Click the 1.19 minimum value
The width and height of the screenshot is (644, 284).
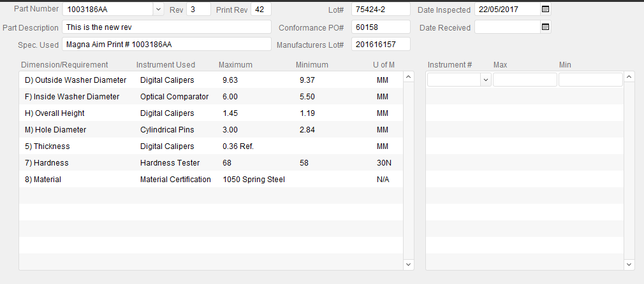pos(307,113)
